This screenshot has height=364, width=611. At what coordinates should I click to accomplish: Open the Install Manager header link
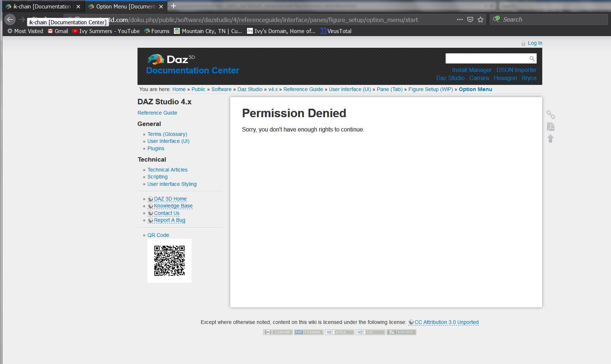pos(472,70)
